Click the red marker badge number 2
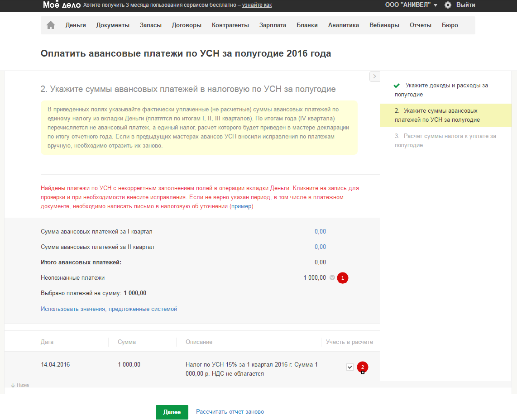 [x=362, y=367]
